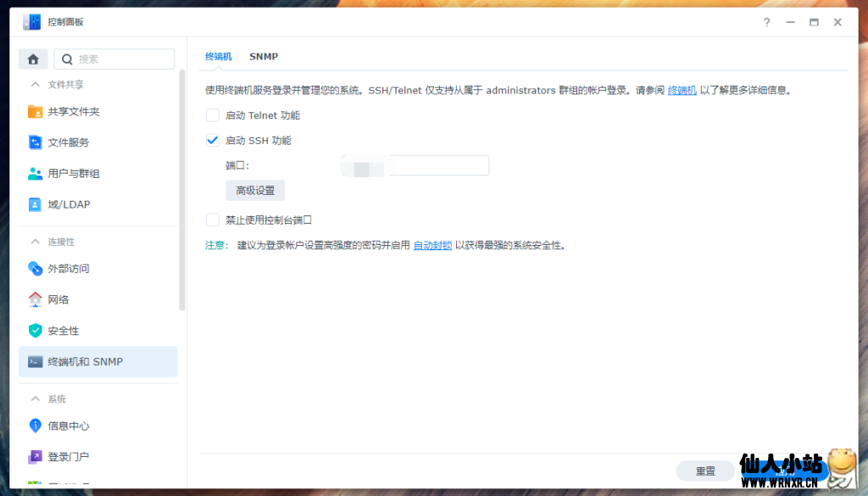This screenshot has width=868, height=496.
Task: Toggle the SSH service checkbox (启动 SSH 功能)
Action: 213,140
